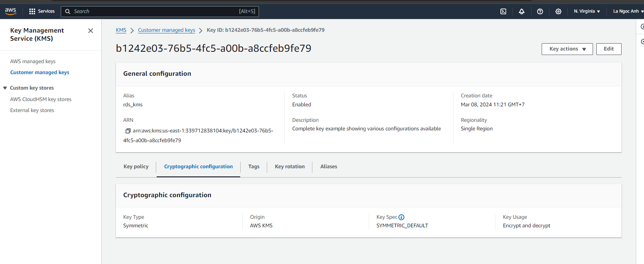
Task: Collapse the Custom key stores section
Action: point(5,88)
